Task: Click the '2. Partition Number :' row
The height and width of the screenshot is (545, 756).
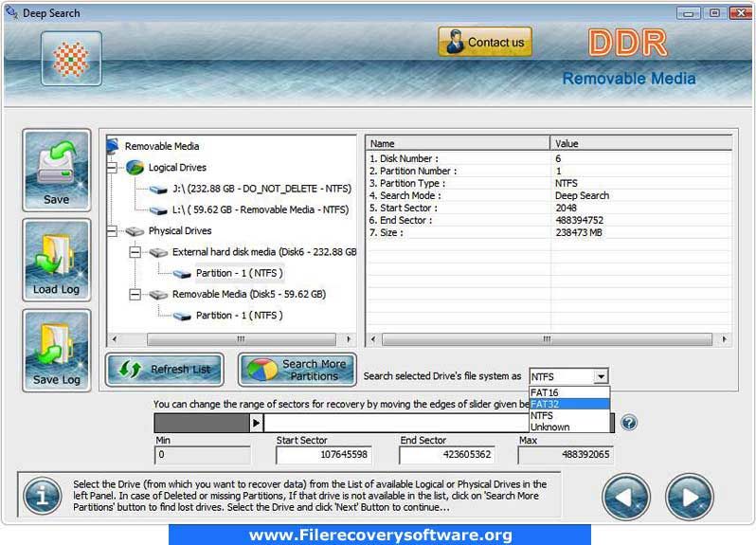Action: pyautogui.click(x=549, y=172)
